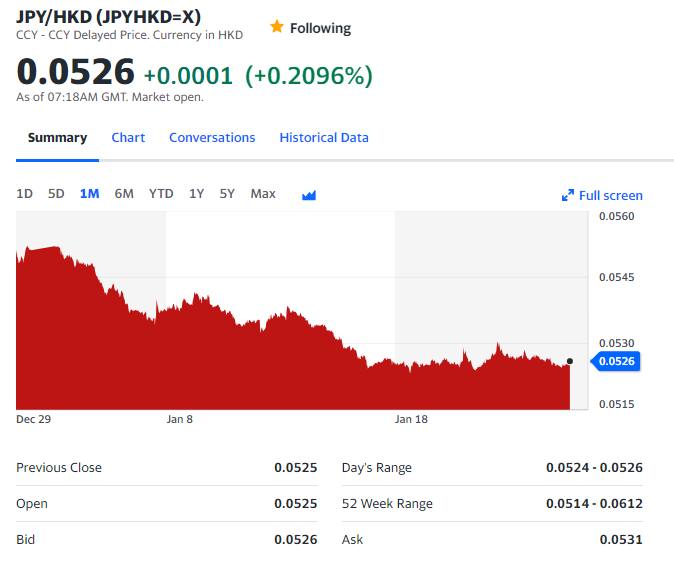The height and width of the screenshot is (561, 674).
Task: Switch chart to YTD range
Action: coord(161,194)
